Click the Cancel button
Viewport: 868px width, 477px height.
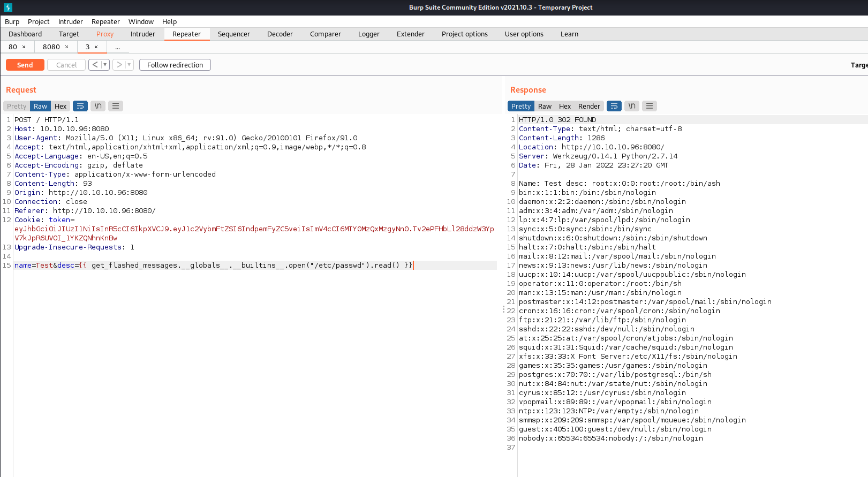point(66,65)
